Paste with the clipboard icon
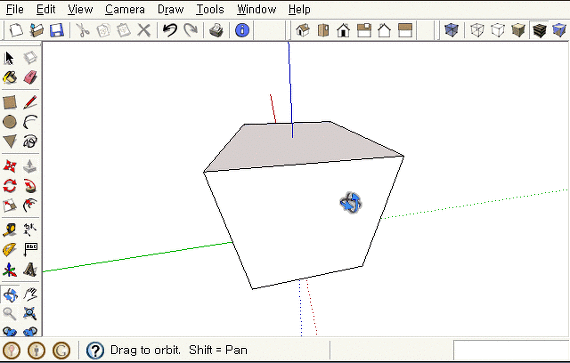 124,30
